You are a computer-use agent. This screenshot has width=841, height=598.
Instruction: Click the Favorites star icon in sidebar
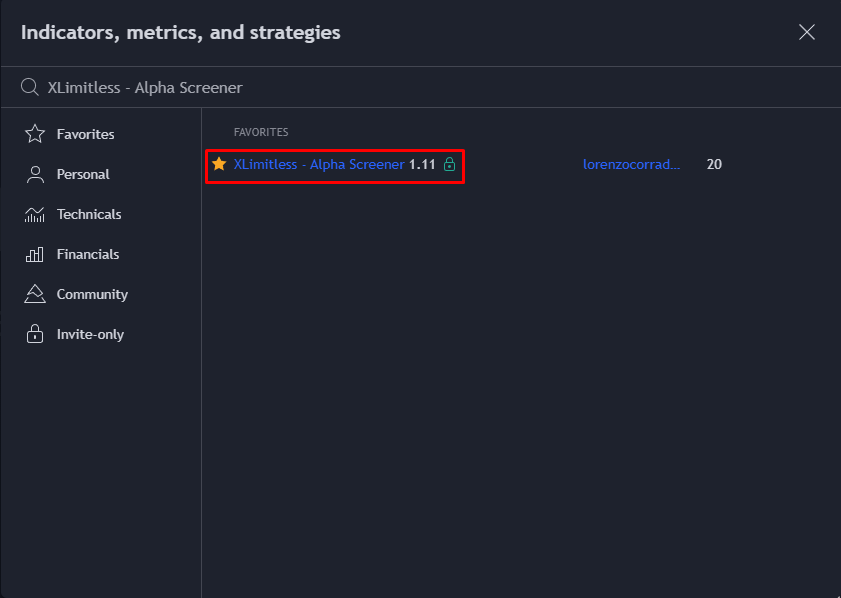(35, 134)
